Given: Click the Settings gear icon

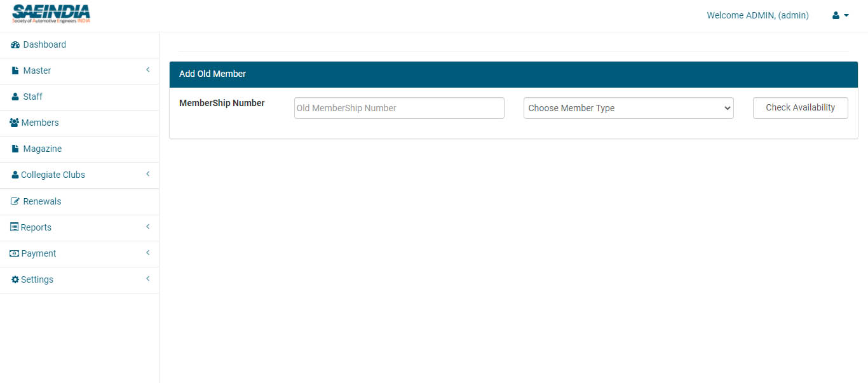Looking at the screenshot, I should coord(15,279).
